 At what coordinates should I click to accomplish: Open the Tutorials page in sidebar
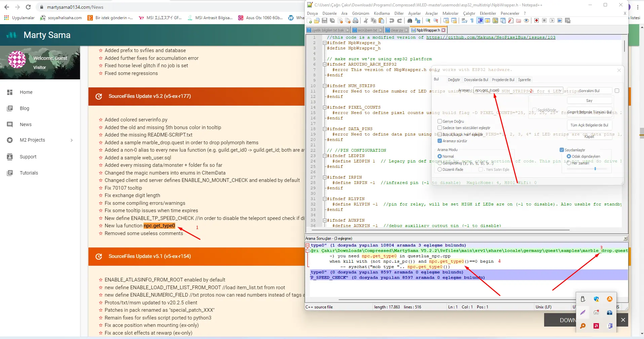click(29, 173)
